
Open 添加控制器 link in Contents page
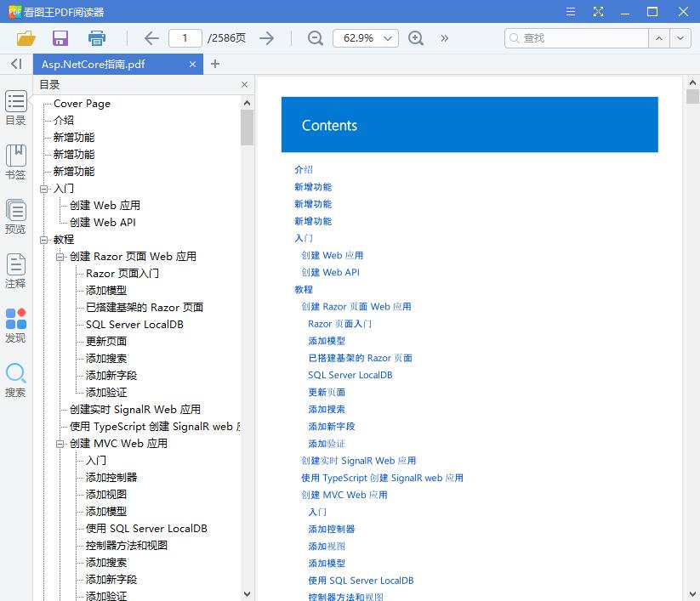pyautogui.click(x=332, y=529)
